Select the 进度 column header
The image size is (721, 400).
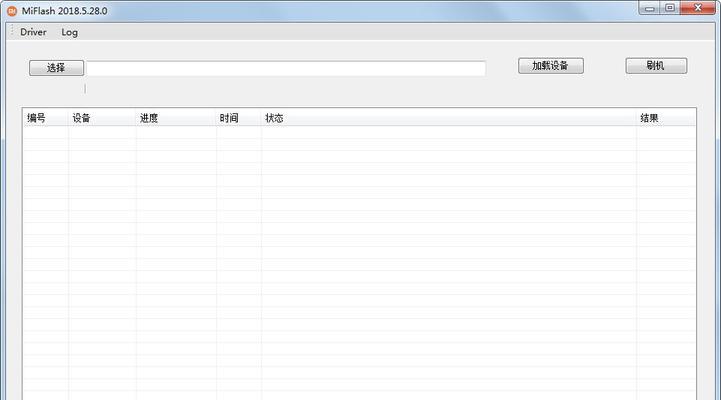(175, 118)
